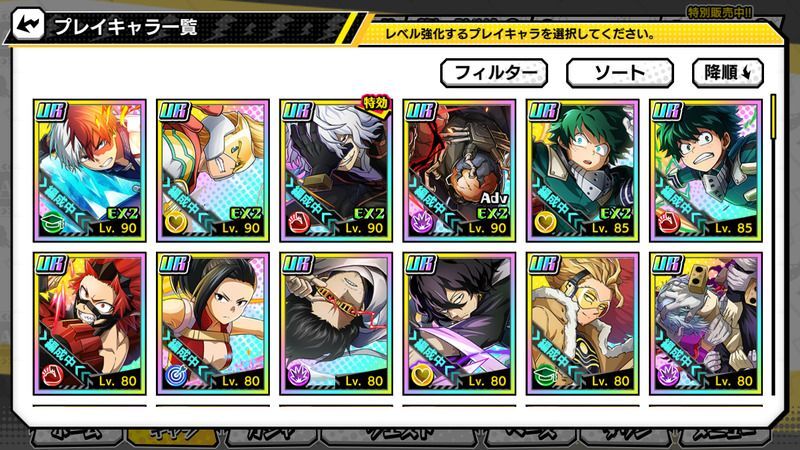Click green graduation cap icon on Todoroki card
This screenshot has width=800, height=450.
(52, 223)
